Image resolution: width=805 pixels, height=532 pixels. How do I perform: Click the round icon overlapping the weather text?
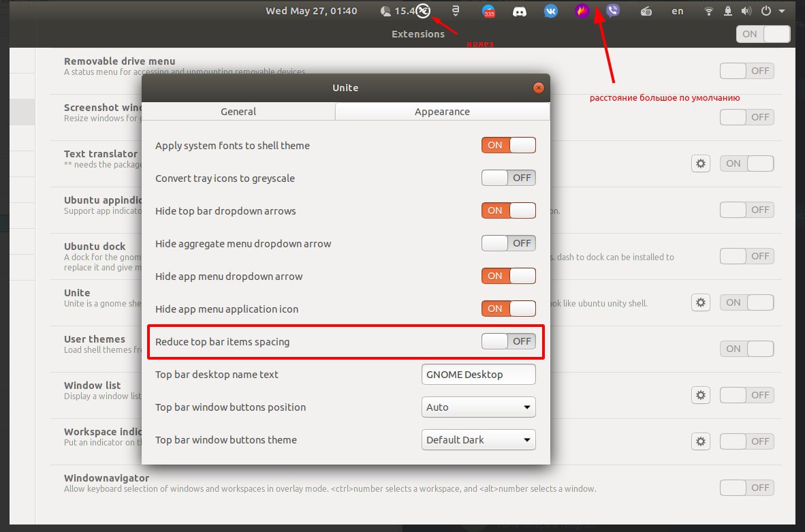(x=422, y=11)
